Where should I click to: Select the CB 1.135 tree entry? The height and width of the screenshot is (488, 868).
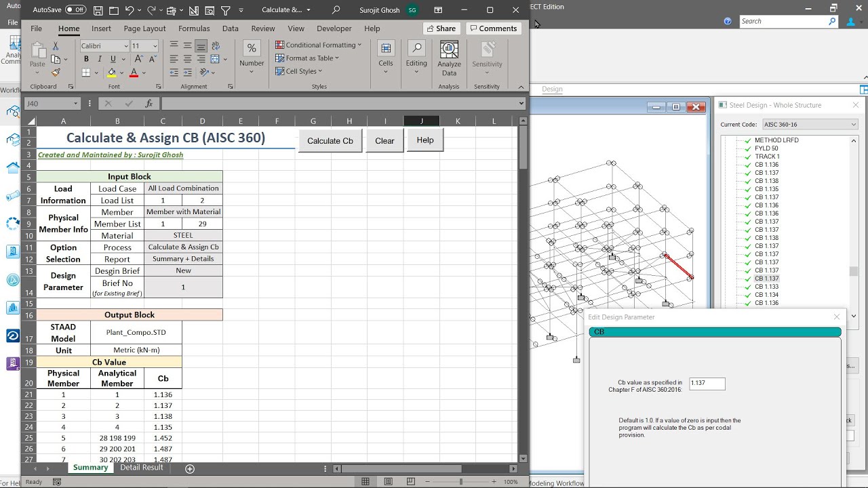766,189
